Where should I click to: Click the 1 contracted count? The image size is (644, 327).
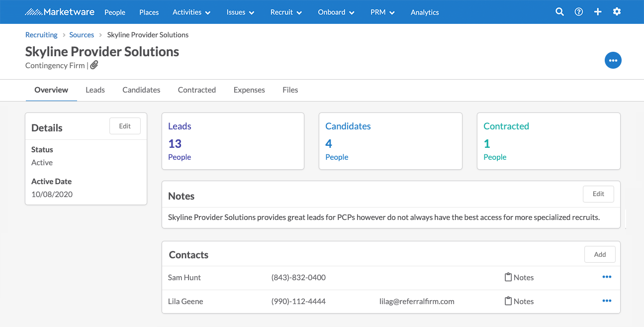click(487, 144)
